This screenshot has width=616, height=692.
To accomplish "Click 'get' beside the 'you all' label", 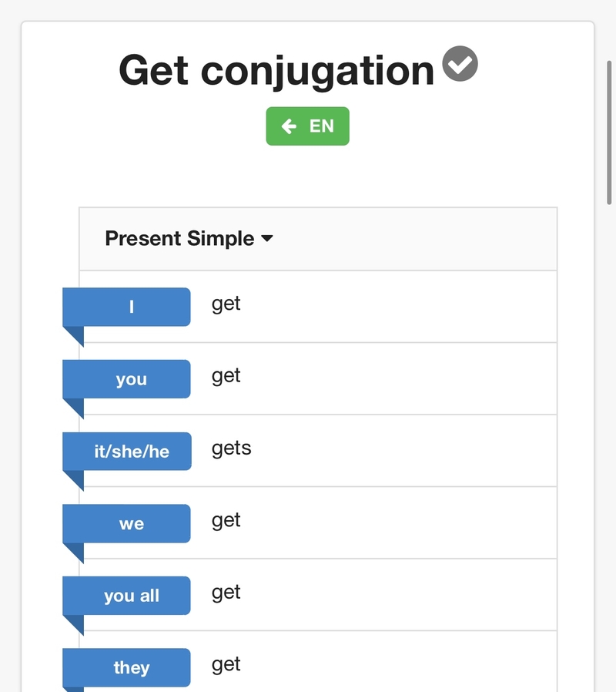I will 226,593.
